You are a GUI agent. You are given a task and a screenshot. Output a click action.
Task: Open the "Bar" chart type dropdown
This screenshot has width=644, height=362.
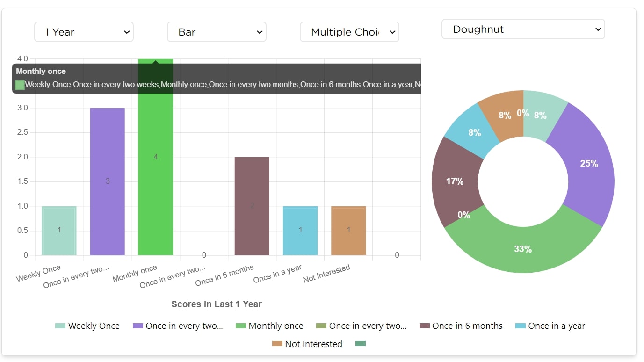pos(217,32)
